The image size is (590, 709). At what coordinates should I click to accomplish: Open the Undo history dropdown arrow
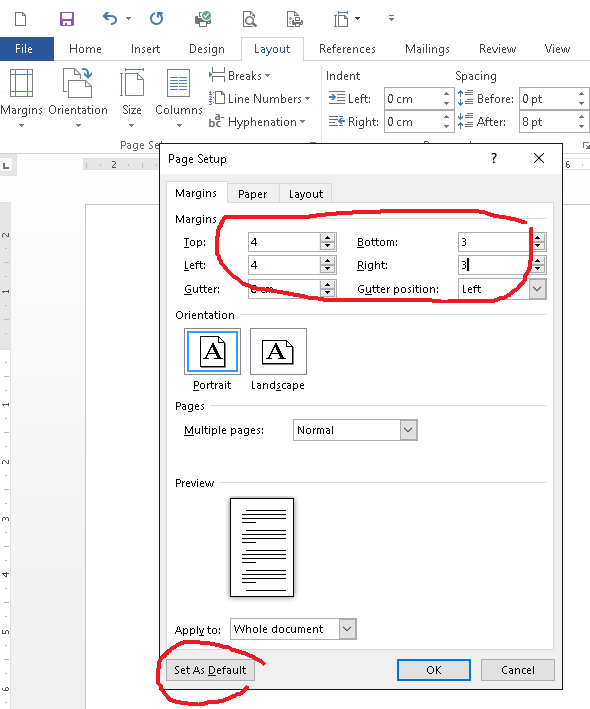pyautogui.click(x=128, y=19)
